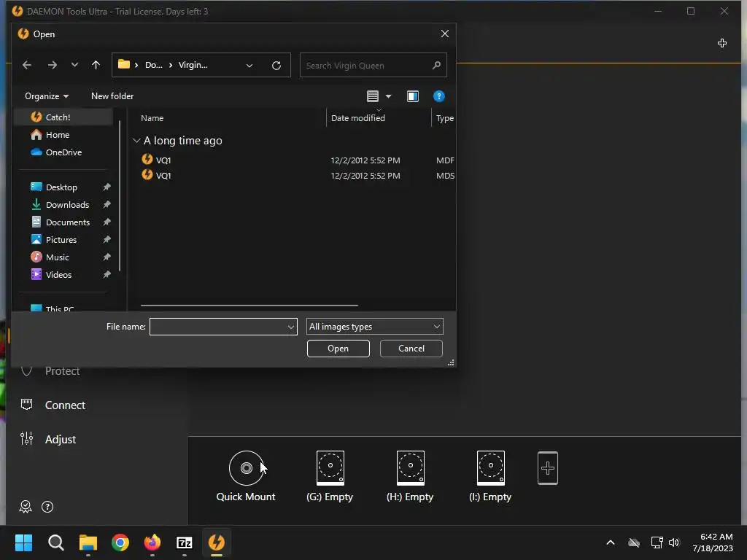Click the Quick Mount disc icon

pyautogui.click(x=246, y=468)
